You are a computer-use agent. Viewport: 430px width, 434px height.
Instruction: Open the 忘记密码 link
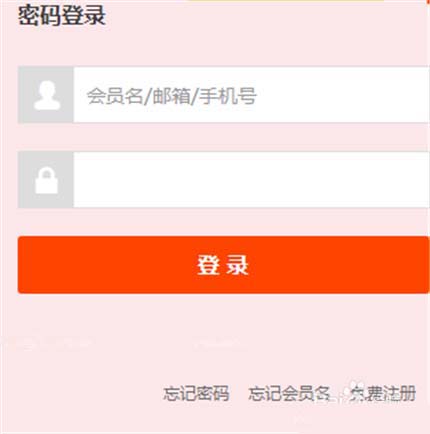[196, 393]
